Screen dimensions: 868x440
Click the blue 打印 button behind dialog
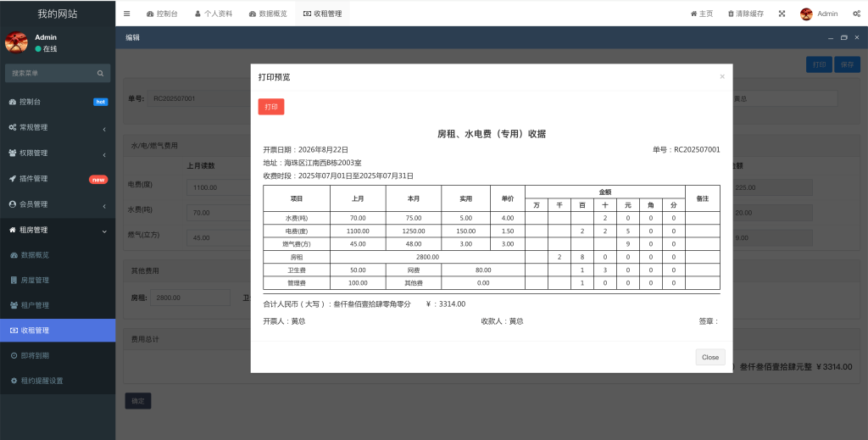819,64
